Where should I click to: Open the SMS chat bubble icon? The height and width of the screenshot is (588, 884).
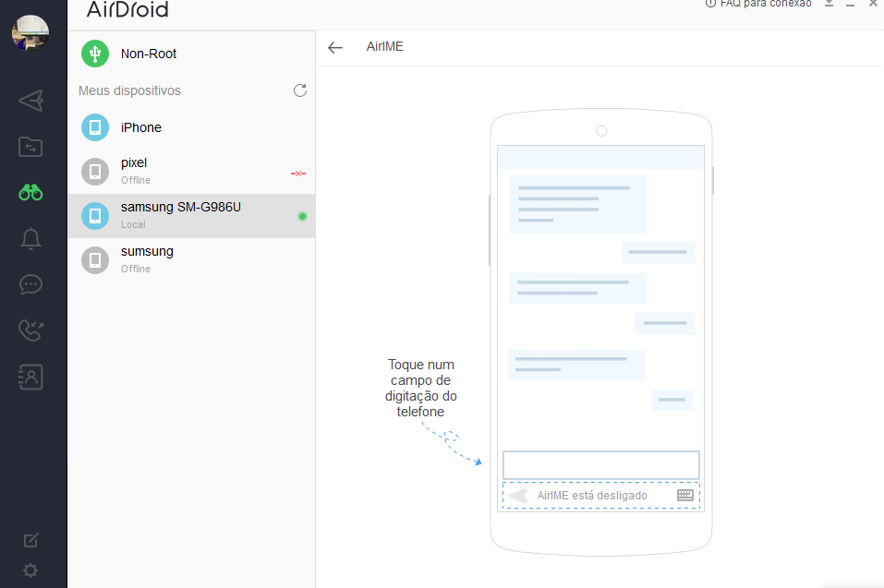(x=30, y=284)
